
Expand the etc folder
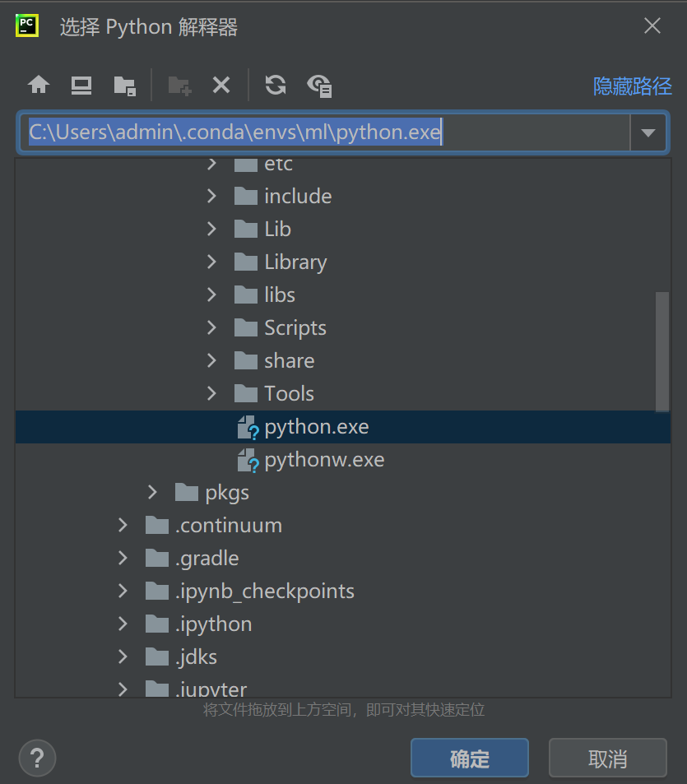[x=211, y=164]
